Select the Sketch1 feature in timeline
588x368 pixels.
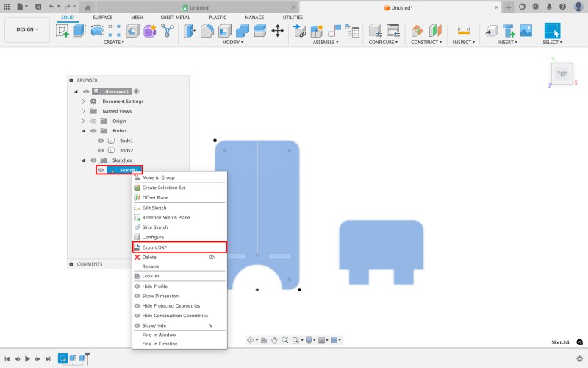tap(62, 358)
